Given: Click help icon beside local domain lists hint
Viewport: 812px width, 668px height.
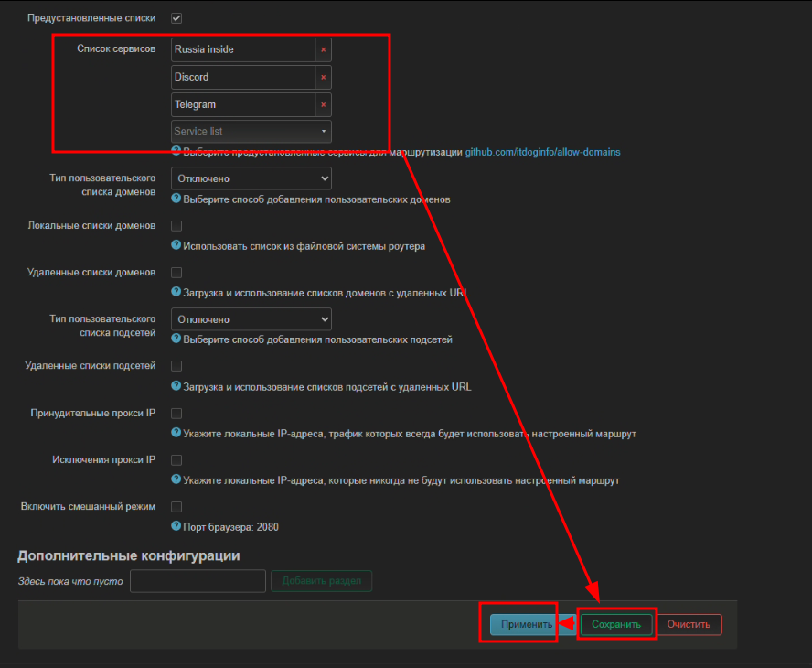Looking at the screenshot, I should click(x=176, y=245).
